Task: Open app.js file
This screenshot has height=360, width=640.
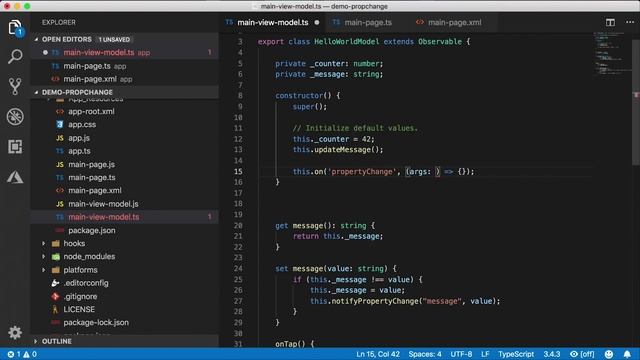Action: pos(124,138)
